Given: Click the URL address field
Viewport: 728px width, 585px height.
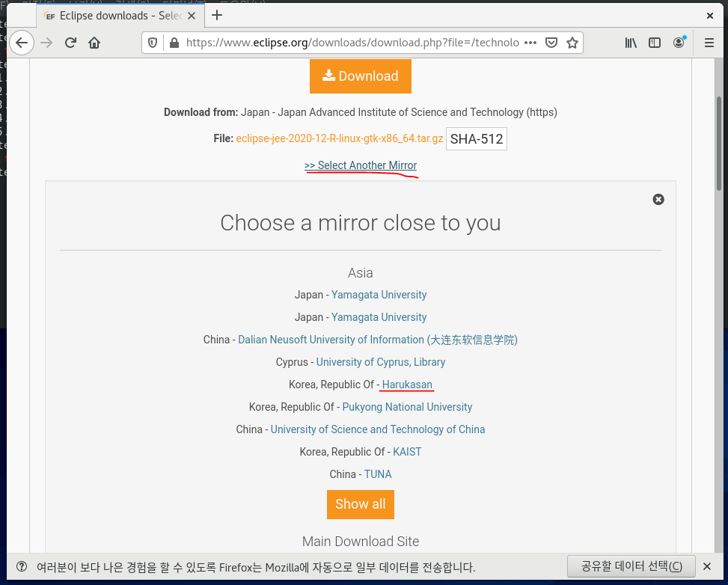Looking at the screenshot, I should (x=352, y=43).
